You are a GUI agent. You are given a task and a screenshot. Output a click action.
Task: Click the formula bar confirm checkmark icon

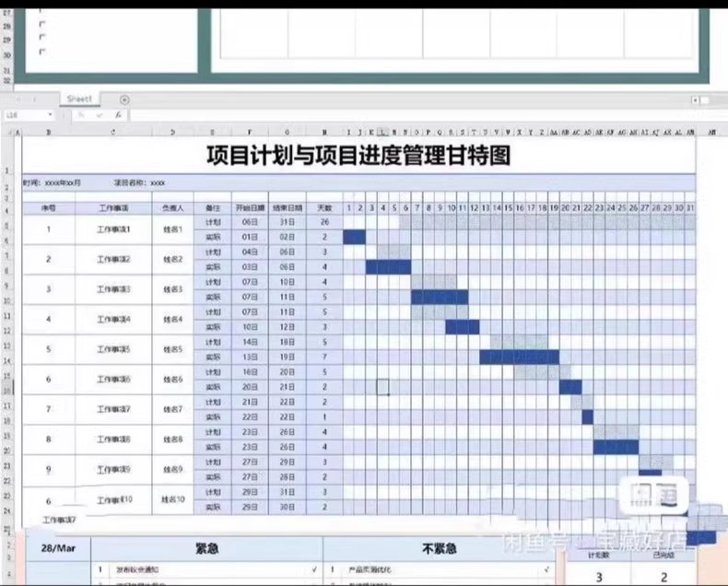(100, 114)
